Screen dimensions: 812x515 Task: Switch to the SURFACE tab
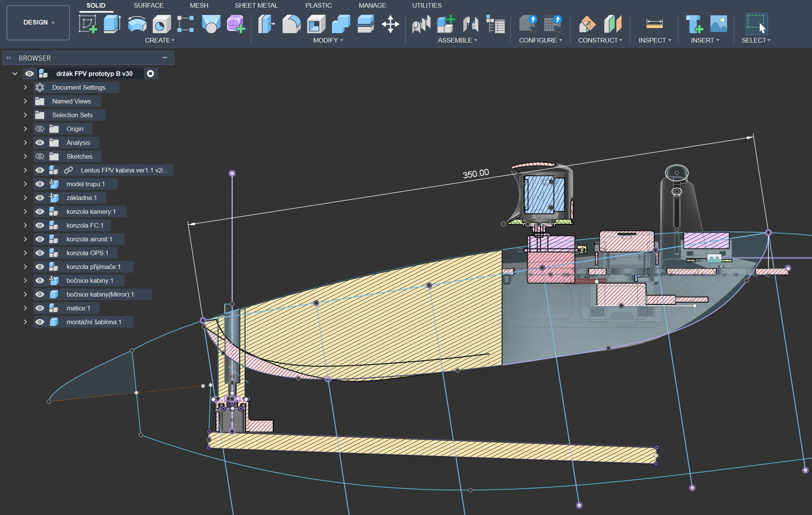(149, 5)
